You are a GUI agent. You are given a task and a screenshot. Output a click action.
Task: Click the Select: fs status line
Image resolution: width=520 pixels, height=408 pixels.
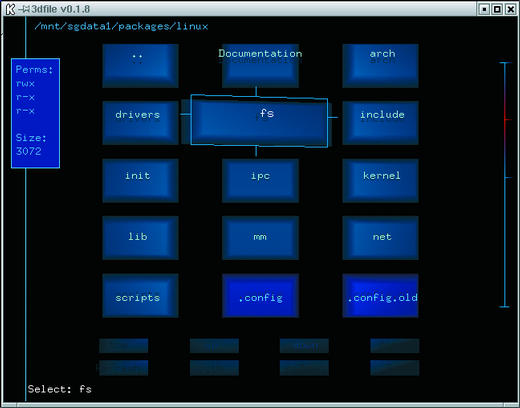(x=60, y=389)
